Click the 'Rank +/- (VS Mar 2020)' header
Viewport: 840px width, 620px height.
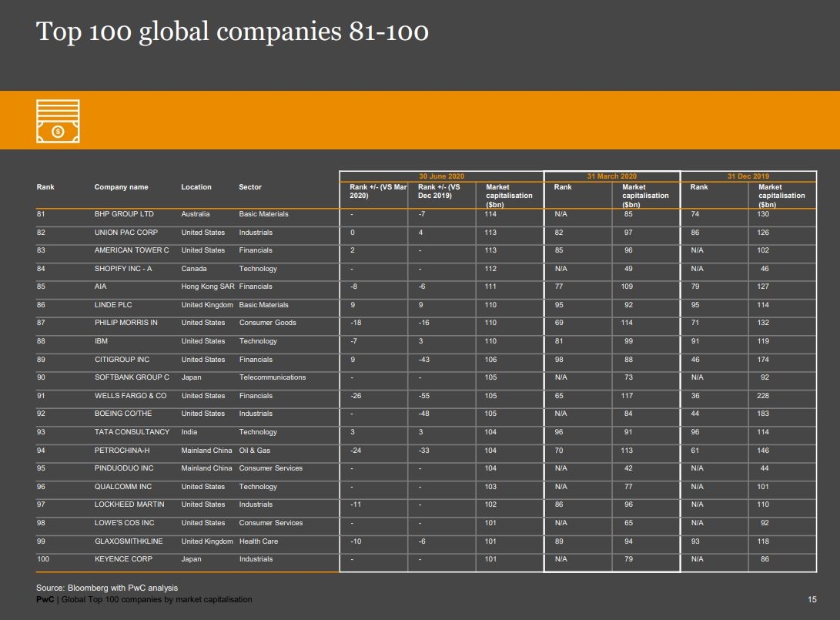click(x=378, y=191)
